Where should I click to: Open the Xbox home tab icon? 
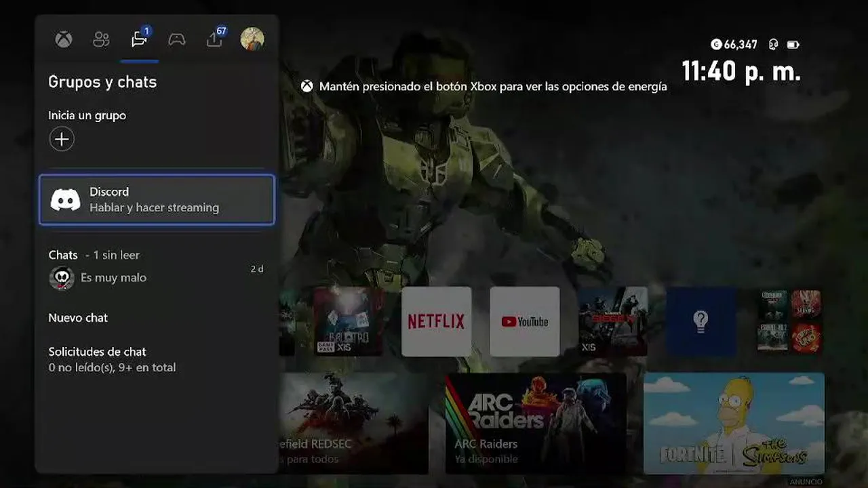pos(64,39)
